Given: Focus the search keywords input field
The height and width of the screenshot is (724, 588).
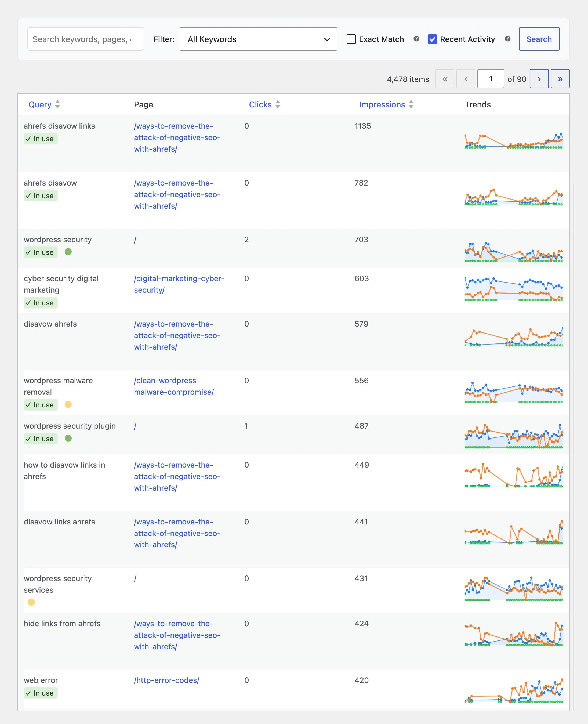Looking at the screenshot, I should 86,39.
